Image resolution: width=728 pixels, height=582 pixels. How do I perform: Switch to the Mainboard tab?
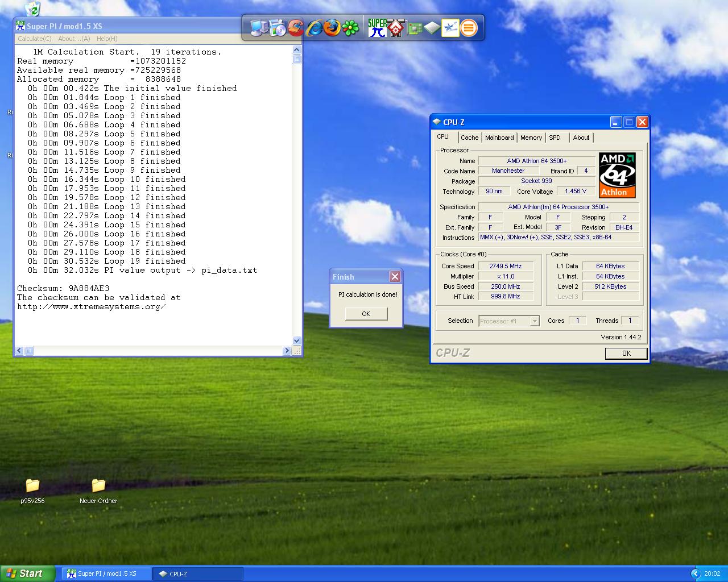[499, 138]
